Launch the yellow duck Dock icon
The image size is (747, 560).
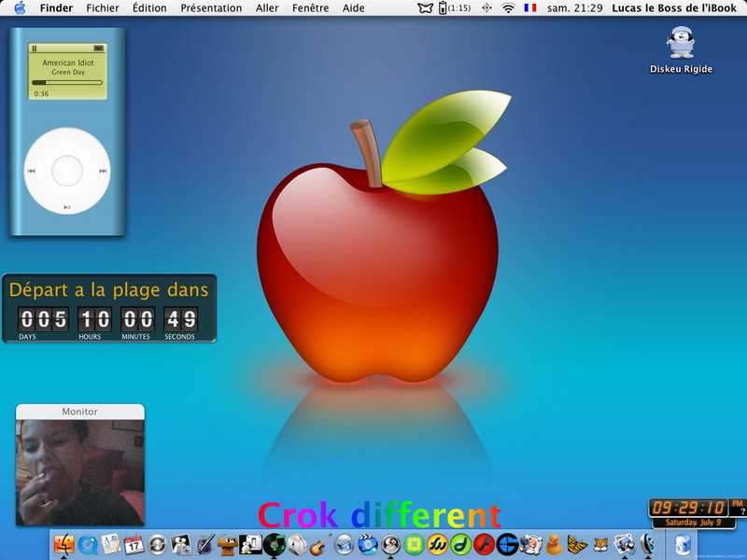click(x=554, y=544)
